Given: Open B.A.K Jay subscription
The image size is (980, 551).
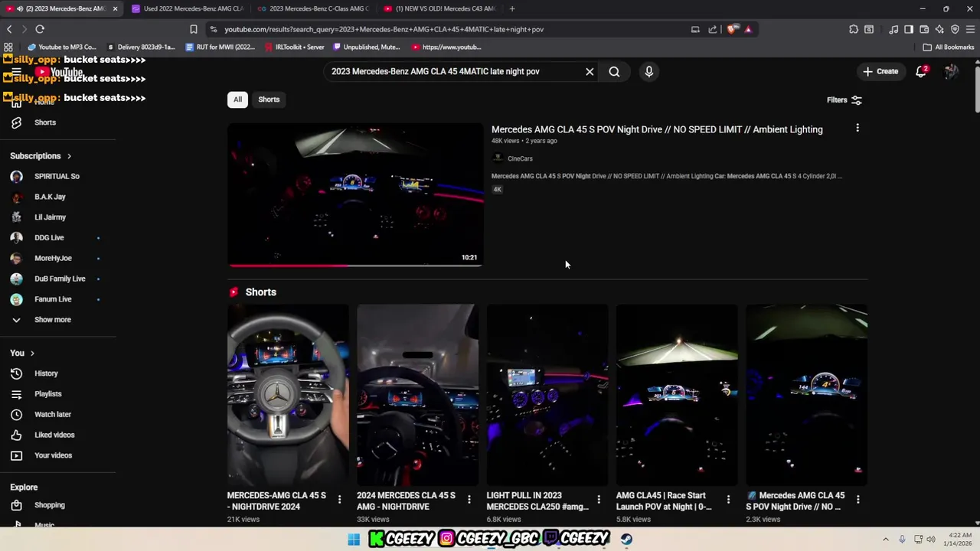Looking at the screenshot, I should point(50,197).
